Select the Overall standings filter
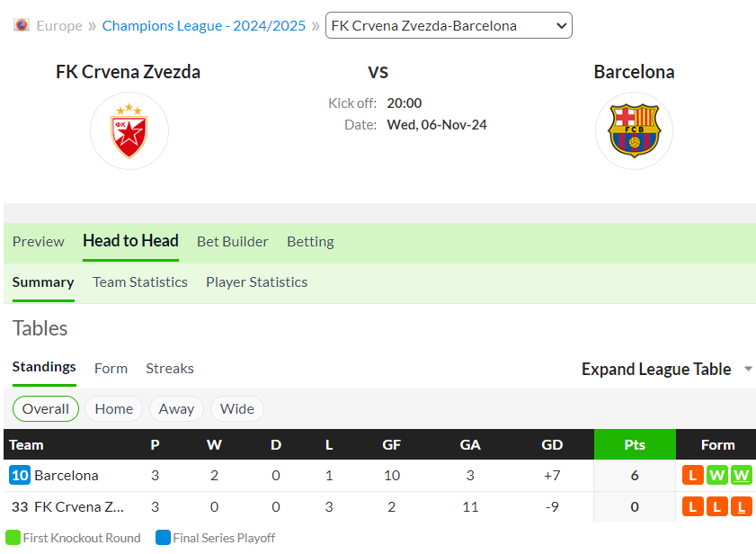 [46, 408]
